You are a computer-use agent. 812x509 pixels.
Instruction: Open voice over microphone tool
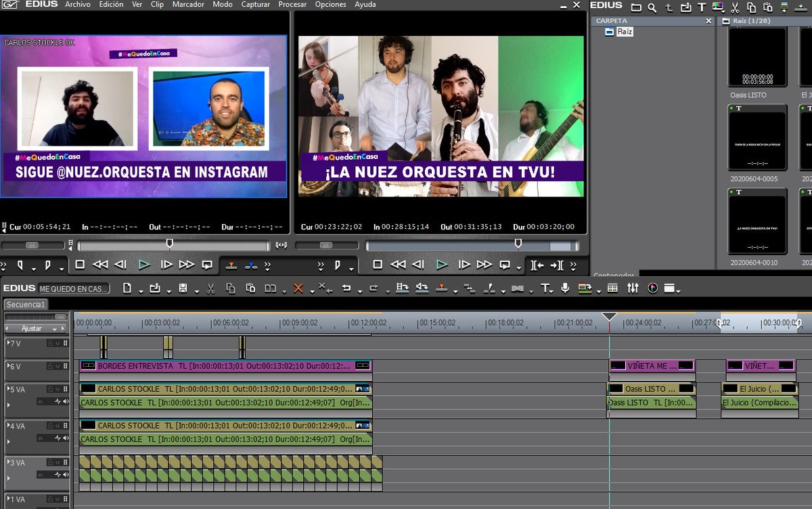click(565, 288)
